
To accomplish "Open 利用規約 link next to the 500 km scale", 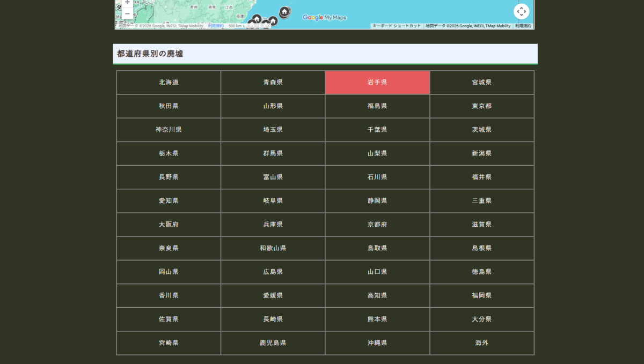I will [x=216, y=26].
